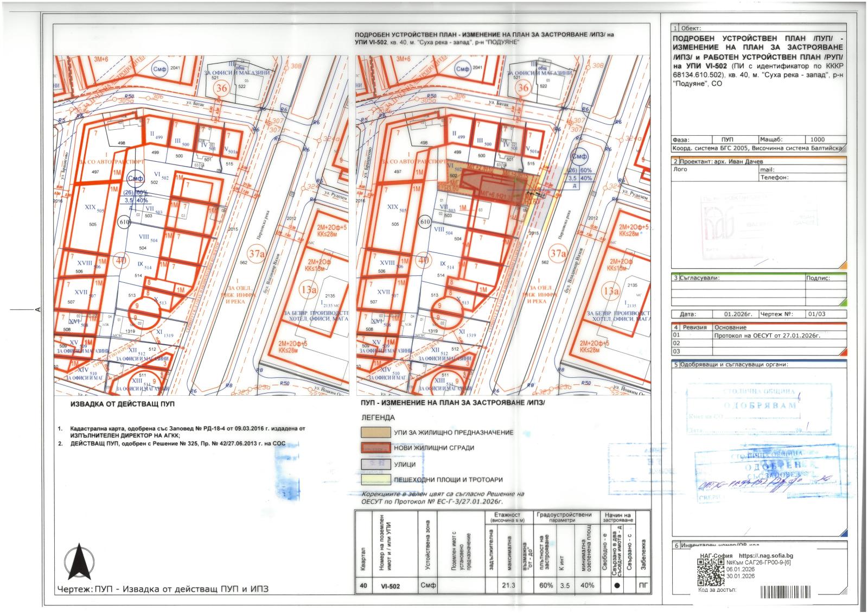Select circled block number 36 in left map
Screen dimensions: 868x614
pyautogui.click(x=221, y=88)
